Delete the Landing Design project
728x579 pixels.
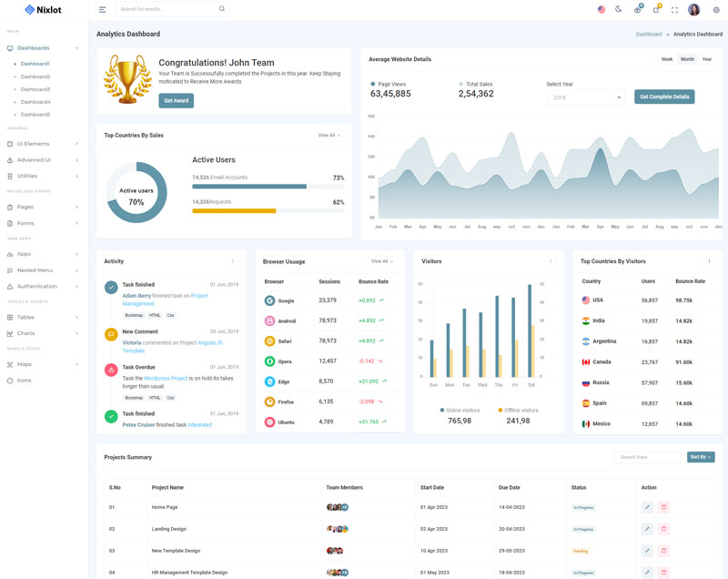[663, 529]
